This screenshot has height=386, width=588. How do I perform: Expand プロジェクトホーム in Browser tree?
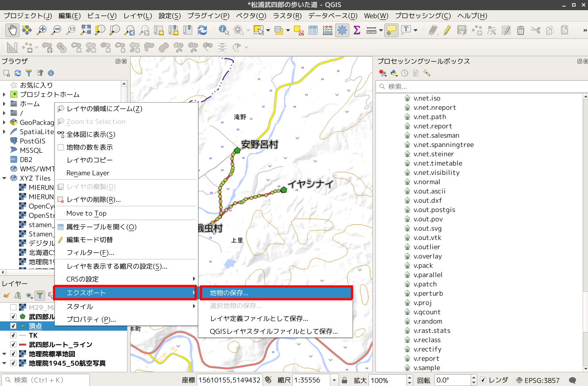click(x=4, y=94)
